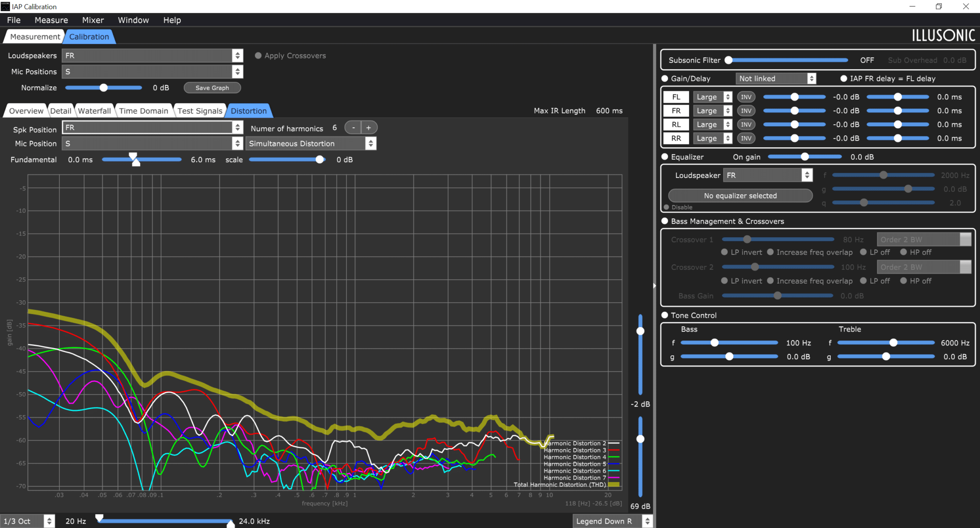The height and width of the screenshot is (528, 980).
Task: Invert polarity of RL speaker
Action: 746,125
